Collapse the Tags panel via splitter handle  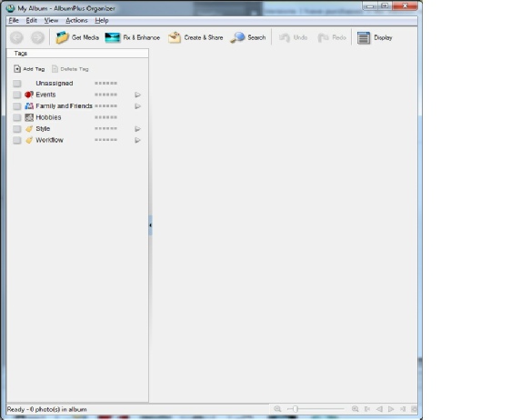tap(150, 225)
